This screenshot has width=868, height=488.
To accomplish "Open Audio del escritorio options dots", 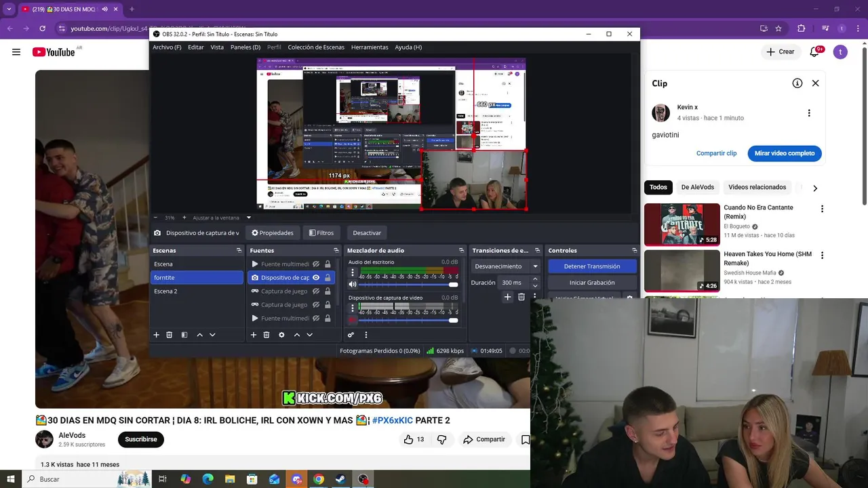I will coord(352,273).
